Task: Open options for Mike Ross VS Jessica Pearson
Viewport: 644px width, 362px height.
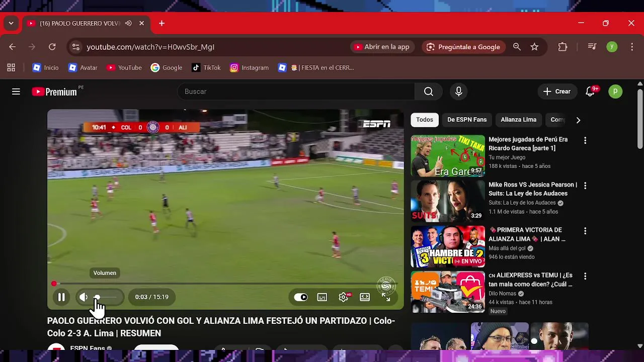Action: pos(585,186)
